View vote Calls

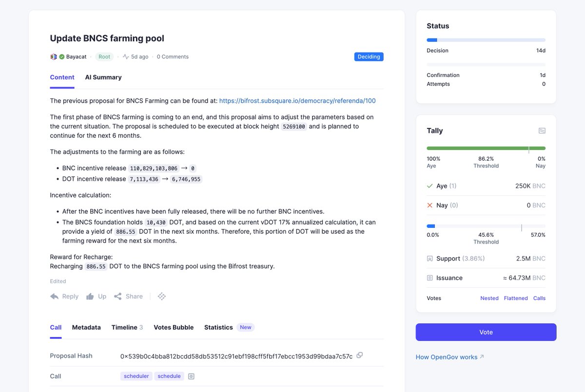point(539,298)
